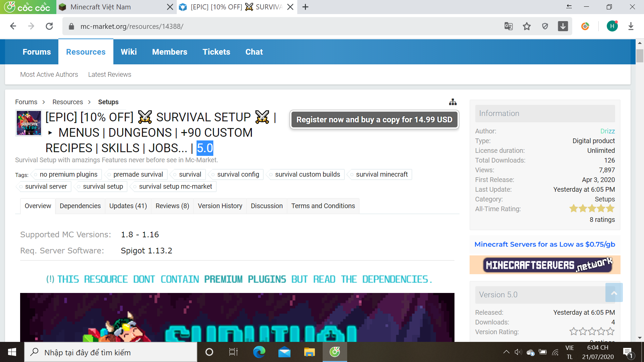Open the sitemap hierarchy icon

click(453, 102)
